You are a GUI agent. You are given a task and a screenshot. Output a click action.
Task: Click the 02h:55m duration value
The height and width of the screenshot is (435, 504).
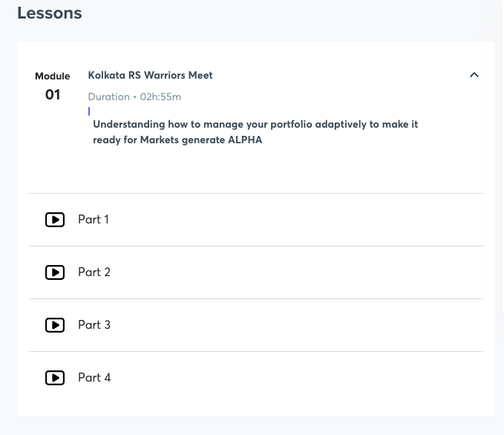(x=160, y=97)
